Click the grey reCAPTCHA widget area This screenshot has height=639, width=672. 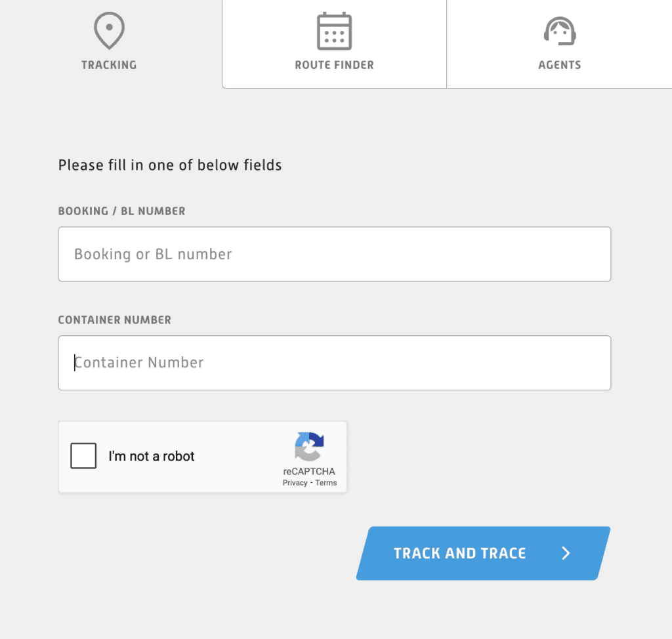(x=203, y=457)
